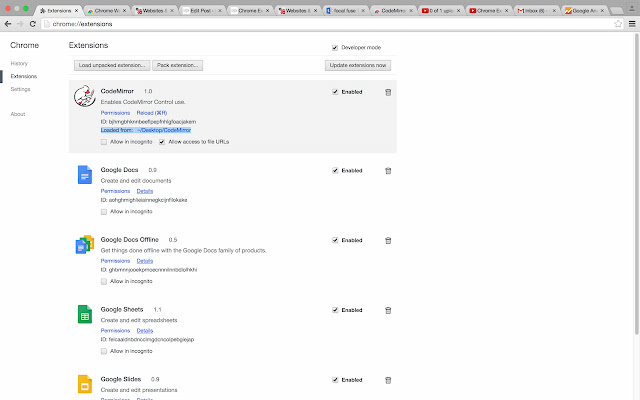Uncheck Allow access to file URLs
This screenshot has width=640, height=400.
pos(162,142)
